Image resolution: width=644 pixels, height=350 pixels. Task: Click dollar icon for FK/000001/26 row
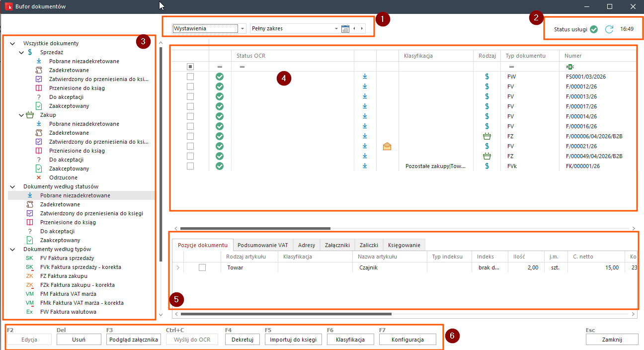point(486,166)
